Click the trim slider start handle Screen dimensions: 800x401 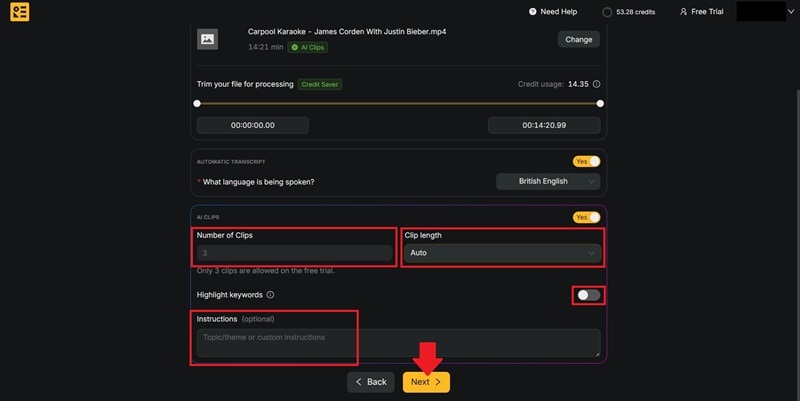(x=197, y=104)
